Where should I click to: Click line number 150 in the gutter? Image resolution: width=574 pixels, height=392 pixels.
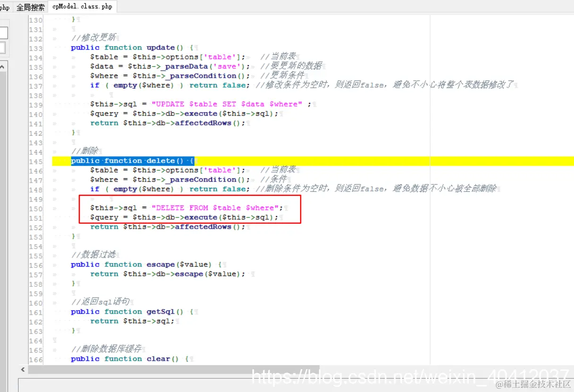[35, 209]
